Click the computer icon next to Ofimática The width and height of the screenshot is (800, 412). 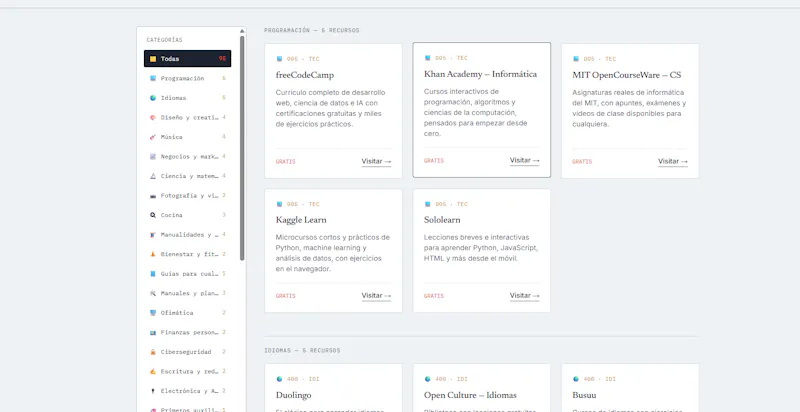tap(153, 313)
